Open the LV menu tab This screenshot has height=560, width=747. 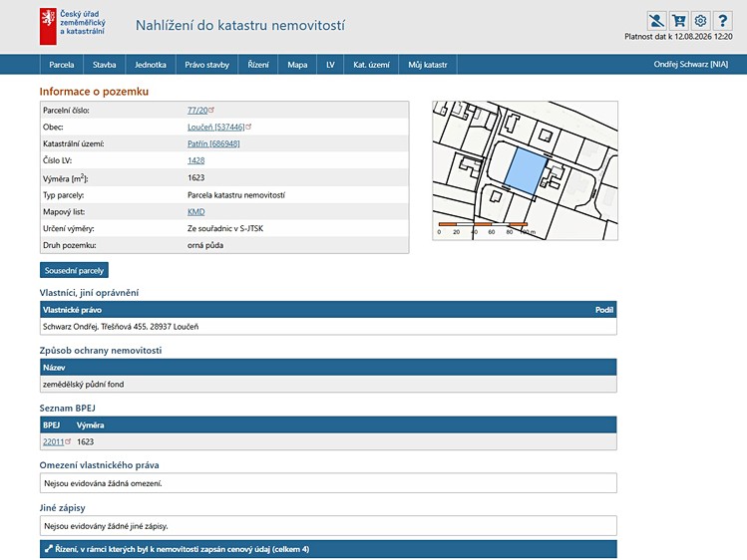[331, 65]
